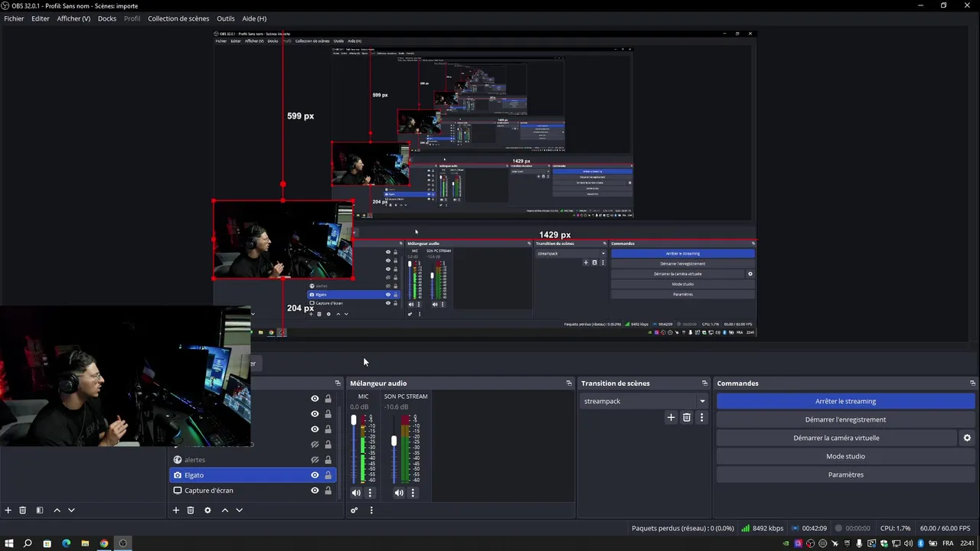The height and width of the screenshot is (551, 980).
Task: Mute the SON PC STREAM channel
Action: tap(399, 493)
